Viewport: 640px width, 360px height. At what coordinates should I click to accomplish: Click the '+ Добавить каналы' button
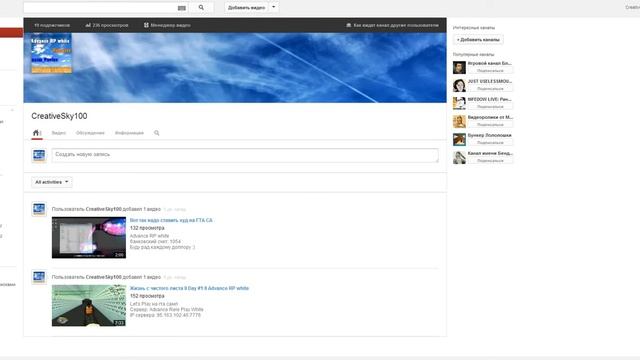point(478,40)
